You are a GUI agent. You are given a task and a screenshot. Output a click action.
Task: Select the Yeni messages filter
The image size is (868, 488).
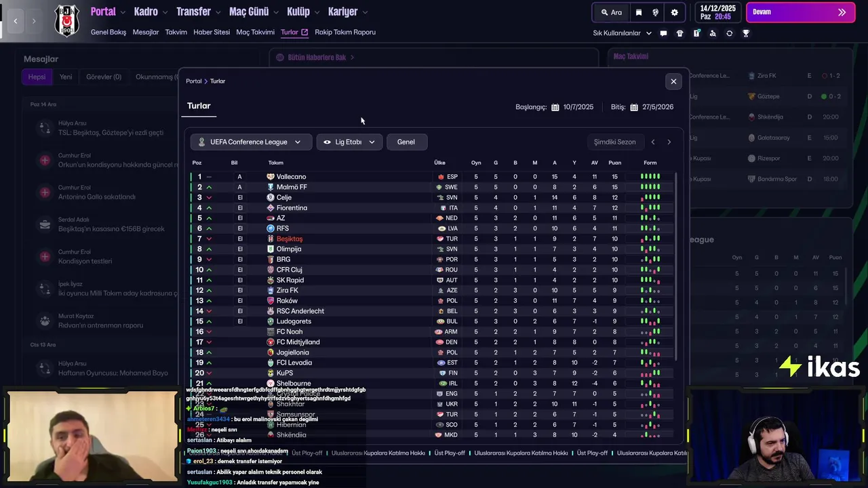(x=66, y=77)
